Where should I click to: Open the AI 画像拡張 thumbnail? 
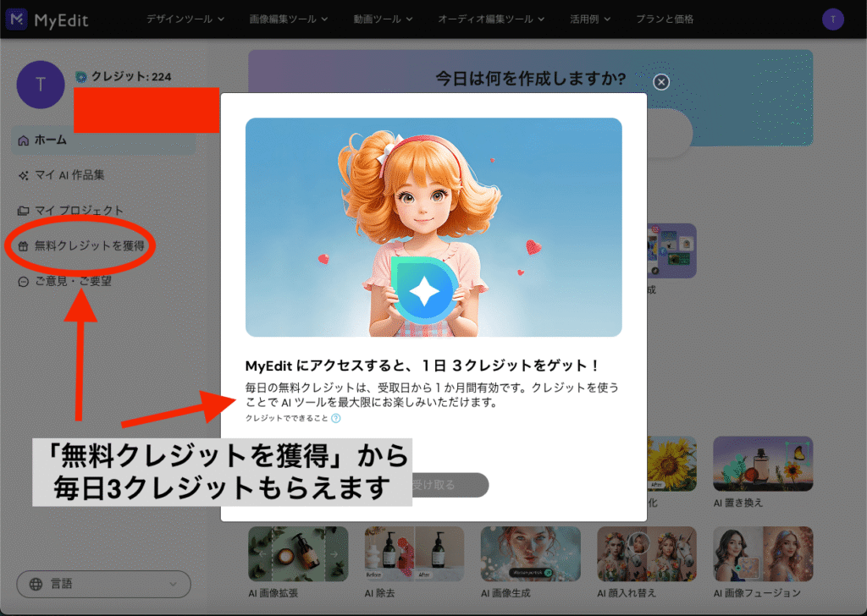tap(298, 553)
